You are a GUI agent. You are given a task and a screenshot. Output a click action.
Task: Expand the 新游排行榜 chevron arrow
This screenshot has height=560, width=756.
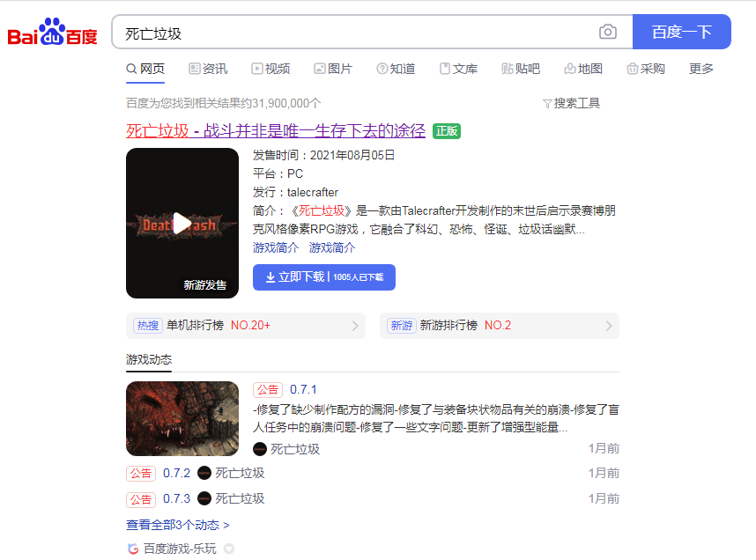click(x=609, y=326)
